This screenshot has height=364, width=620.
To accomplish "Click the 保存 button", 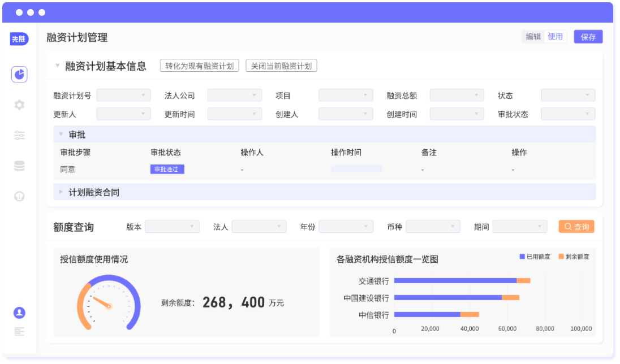I will coord(588,37).
